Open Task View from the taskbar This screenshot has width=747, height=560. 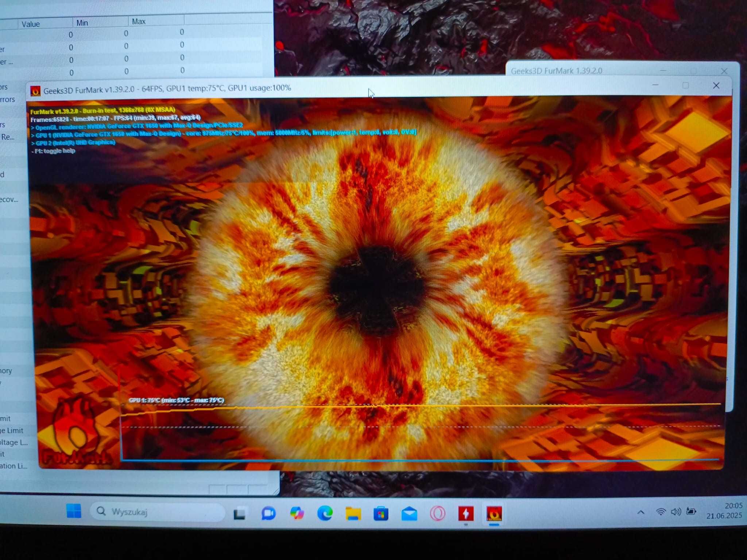(x=239, y=513)
